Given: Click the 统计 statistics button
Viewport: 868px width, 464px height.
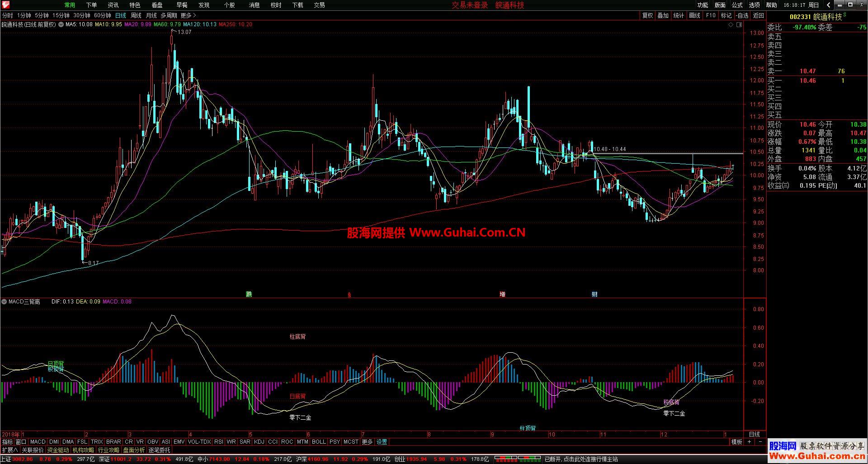Looking at the screenshot, I should (x=679, y=15).
